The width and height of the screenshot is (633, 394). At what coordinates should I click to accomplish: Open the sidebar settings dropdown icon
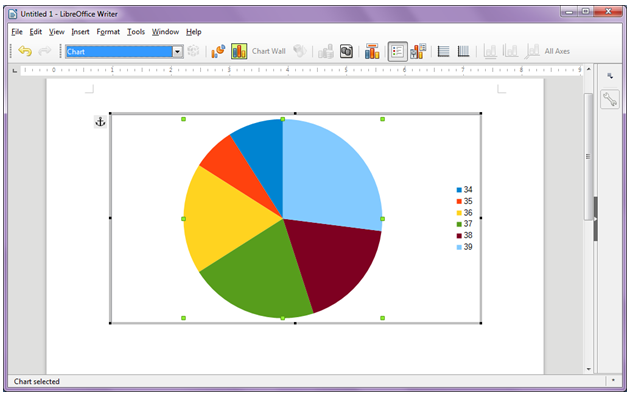(x=610, y=76)
